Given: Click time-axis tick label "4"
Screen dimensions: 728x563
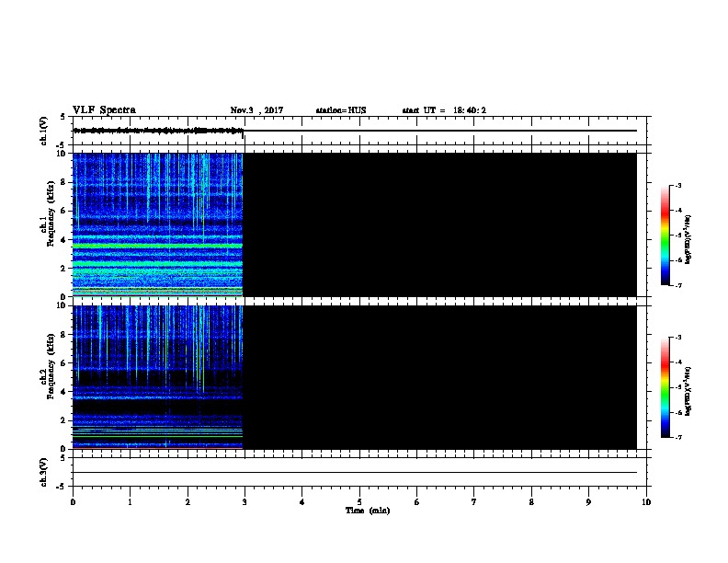Looking at the screenshot, I should coord(301,501).
